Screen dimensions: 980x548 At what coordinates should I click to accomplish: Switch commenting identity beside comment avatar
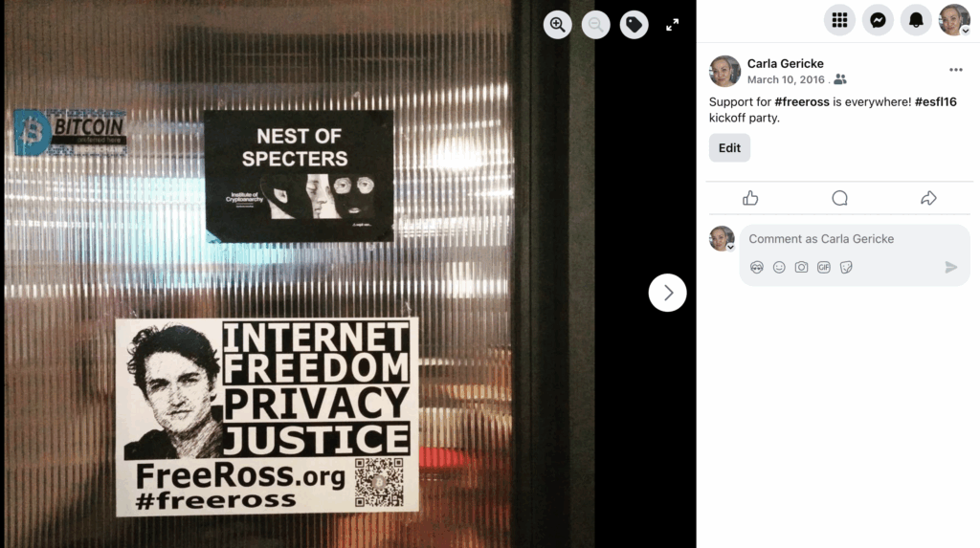[730, 247]
